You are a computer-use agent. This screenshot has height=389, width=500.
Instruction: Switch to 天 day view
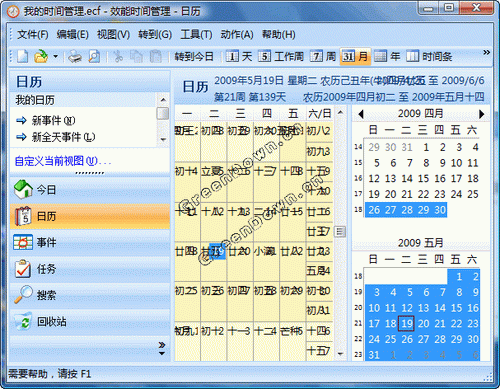(239, 56)
